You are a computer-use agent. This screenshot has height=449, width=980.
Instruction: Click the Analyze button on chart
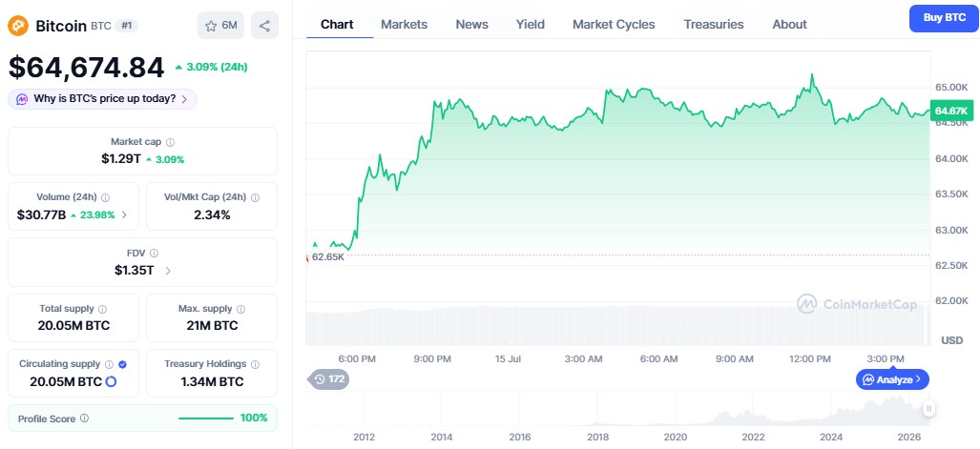[892, 379]
